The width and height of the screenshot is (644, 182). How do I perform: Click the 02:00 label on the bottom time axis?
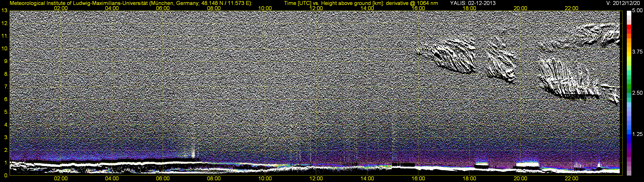coord(61,179)
